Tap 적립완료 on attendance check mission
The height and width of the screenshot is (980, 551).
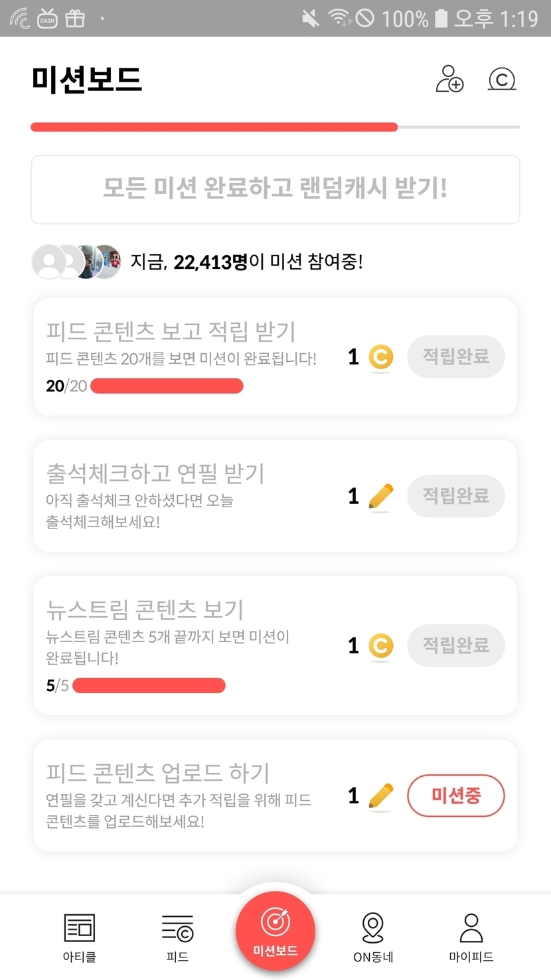[455, 497]
